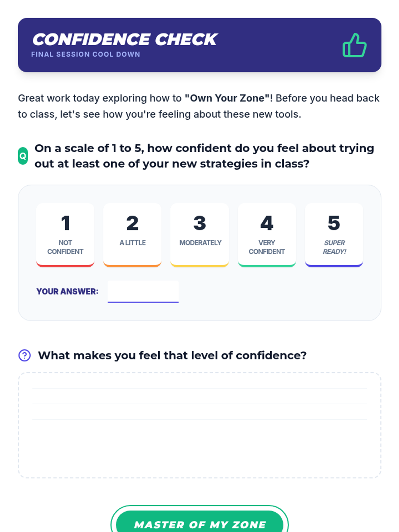Click the Final Session Cool Down subtitle

tap(86, 54)
